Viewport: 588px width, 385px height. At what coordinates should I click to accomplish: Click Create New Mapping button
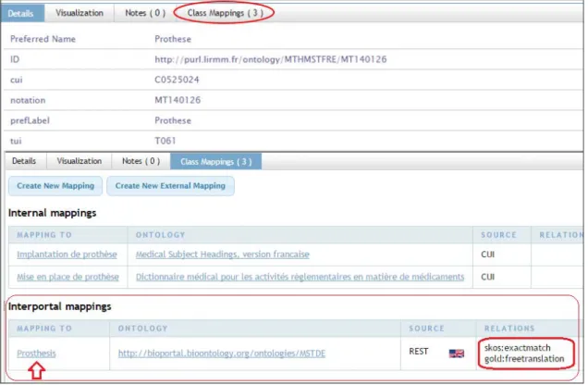[55, 186]
